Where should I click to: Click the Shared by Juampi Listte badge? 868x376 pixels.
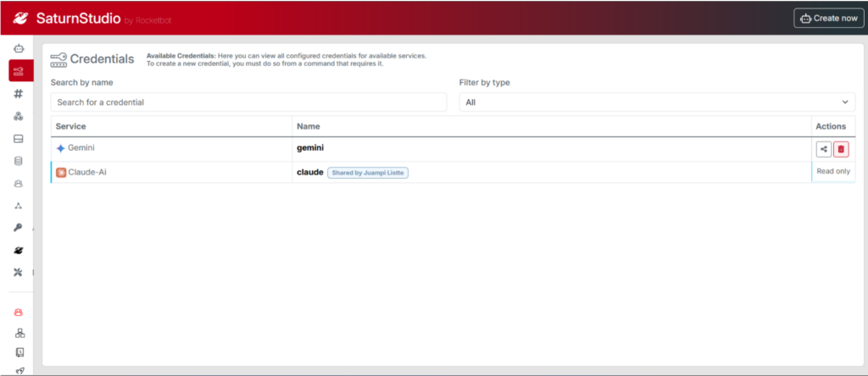click(x=368, y=172)
